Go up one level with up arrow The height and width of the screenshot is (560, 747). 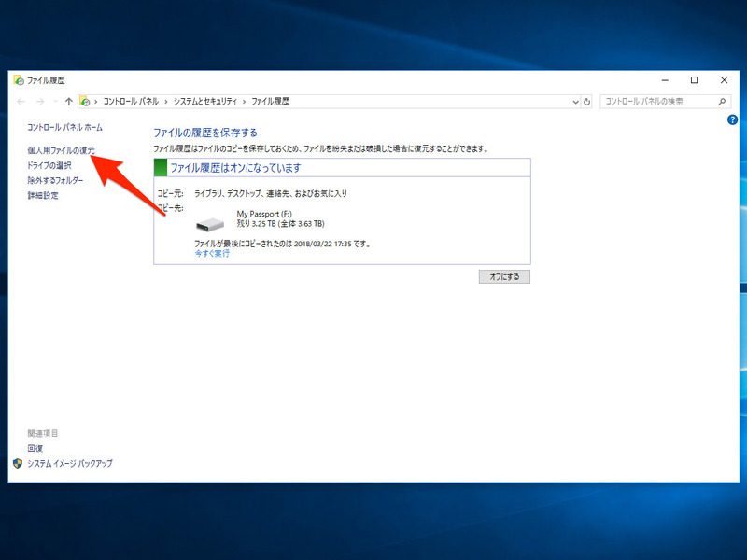coord(68,102)
